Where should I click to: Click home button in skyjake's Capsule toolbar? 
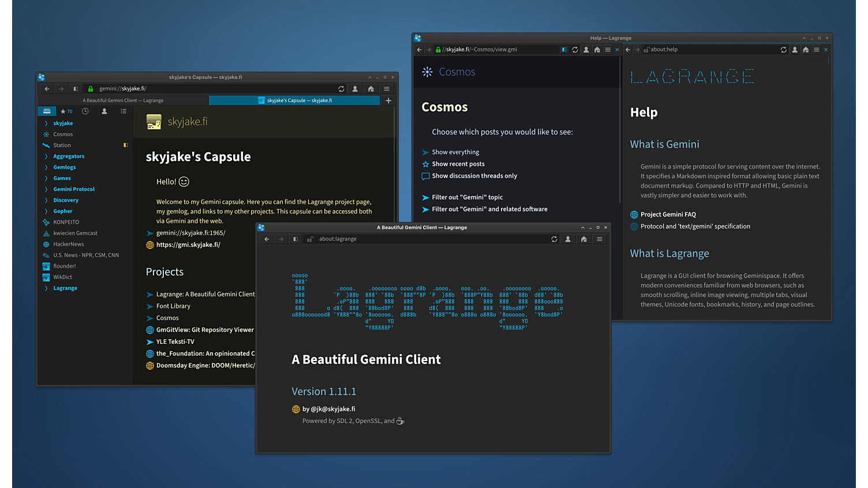[x=371, y=89]
